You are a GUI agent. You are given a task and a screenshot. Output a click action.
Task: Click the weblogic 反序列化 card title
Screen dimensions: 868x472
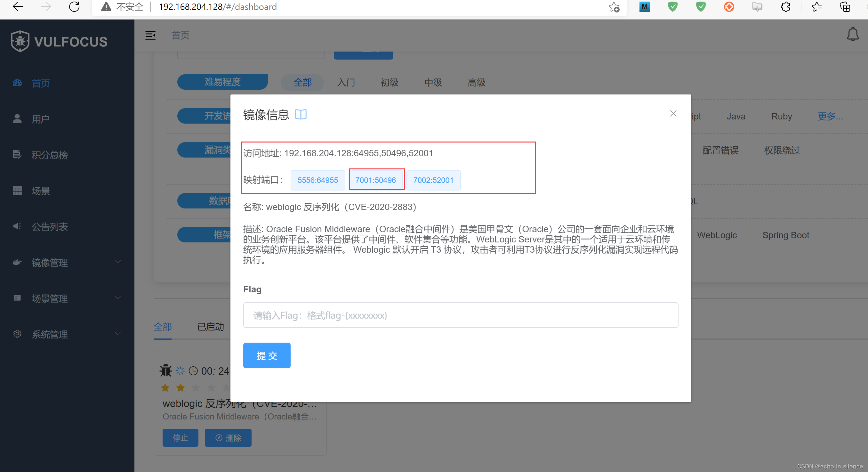click(240, 404)
